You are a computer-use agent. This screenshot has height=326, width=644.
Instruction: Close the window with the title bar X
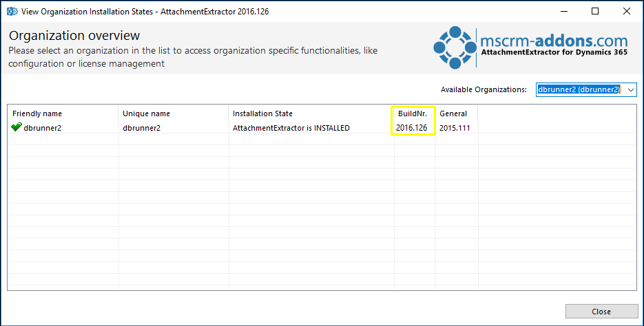click(626, 12)
